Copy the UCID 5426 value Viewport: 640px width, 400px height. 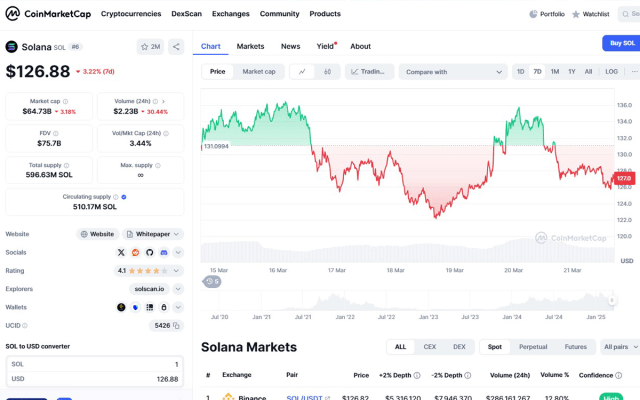(x=176, y=325)
